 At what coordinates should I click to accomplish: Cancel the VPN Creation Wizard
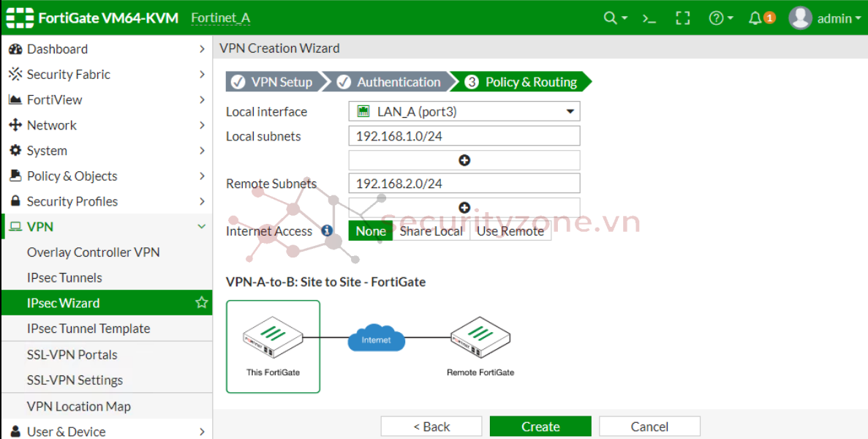[x=649, y=427]
